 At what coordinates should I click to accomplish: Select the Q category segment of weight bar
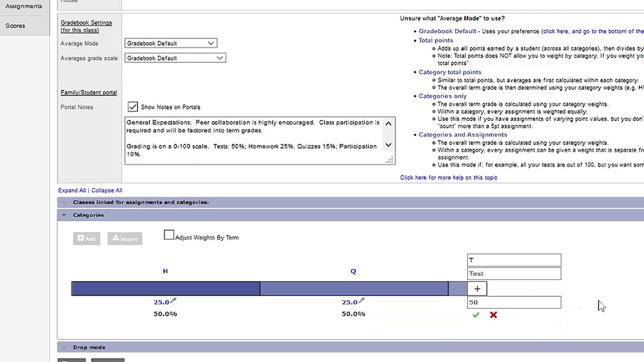pos(354,289)
